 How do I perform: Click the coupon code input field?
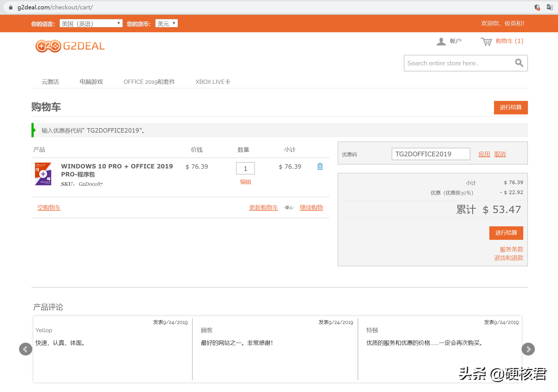coord(431,154)
